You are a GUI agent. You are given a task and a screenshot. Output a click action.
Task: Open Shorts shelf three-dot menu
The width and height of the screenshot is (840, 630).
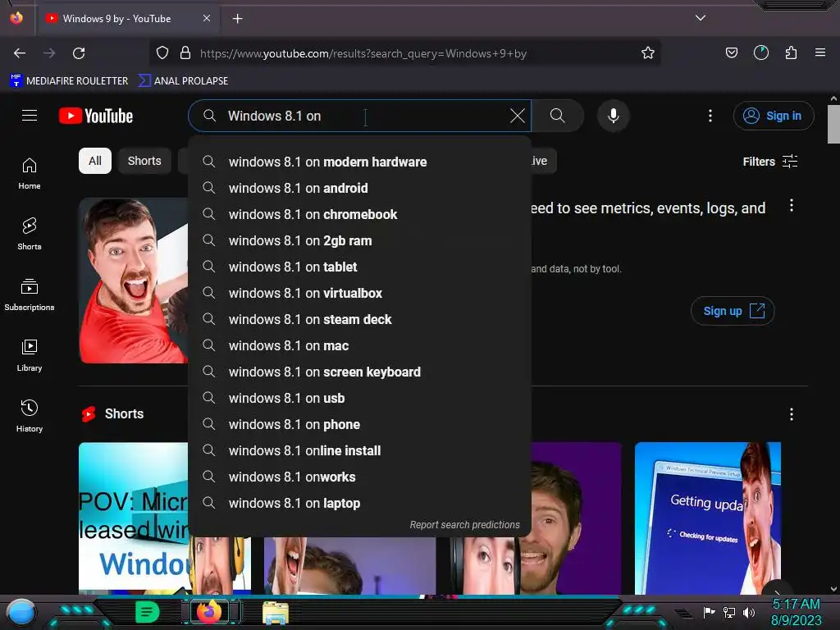click(792, 414)
